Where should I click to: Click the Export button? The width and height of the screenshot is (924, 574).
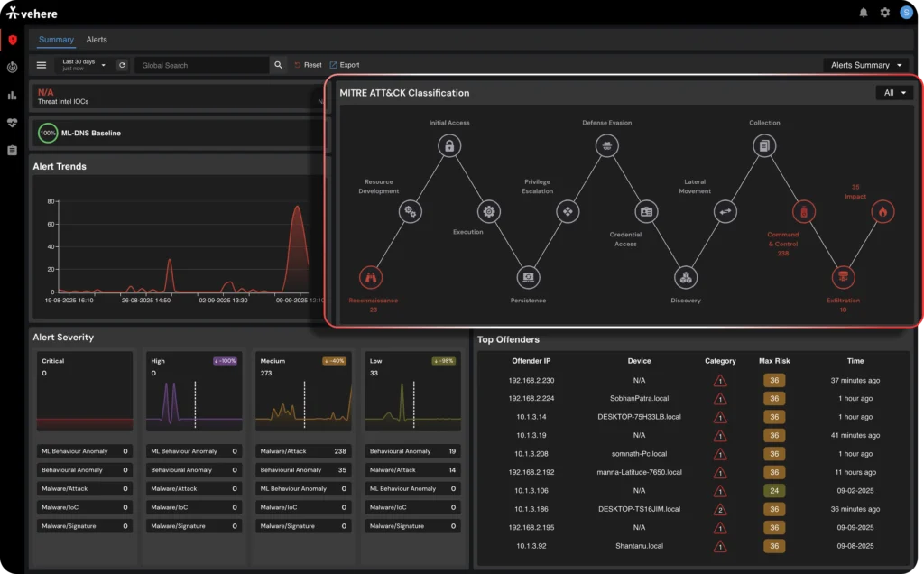coord(344,64)
